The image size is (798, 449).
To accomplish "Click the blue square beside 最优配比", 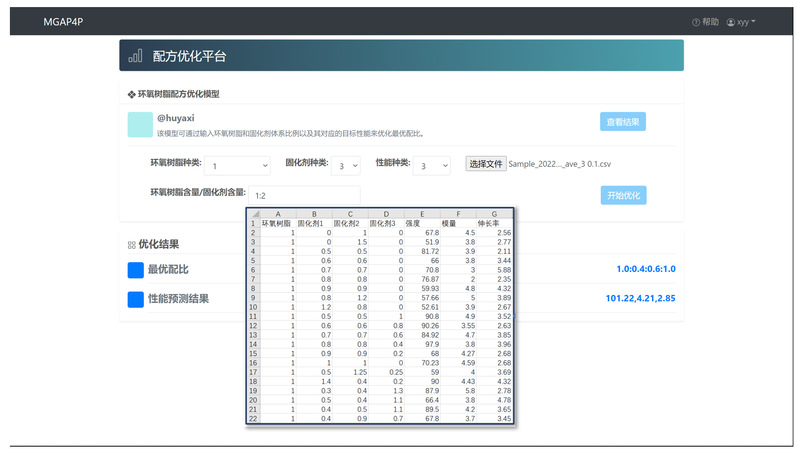I will [x=136, y=270].
